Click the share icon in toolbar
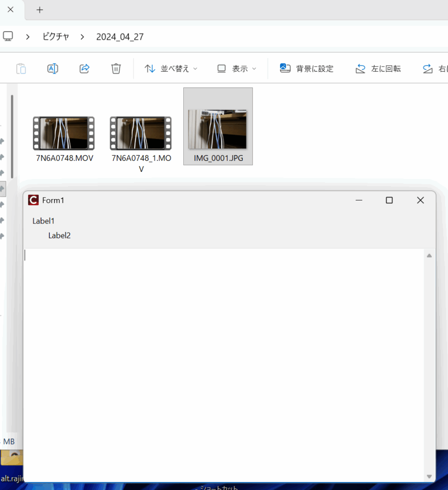448x490 pixels. (x=84, y=68)
